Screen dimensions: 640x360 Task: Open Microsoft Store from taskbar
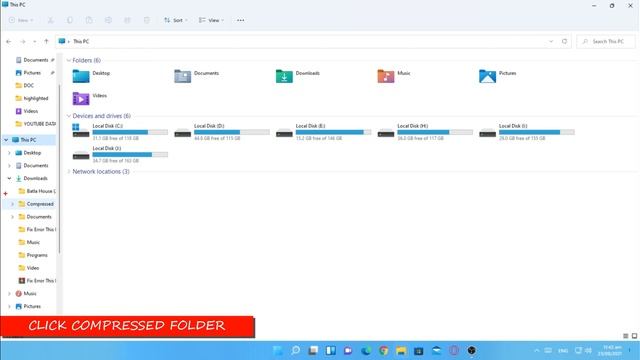419,351
